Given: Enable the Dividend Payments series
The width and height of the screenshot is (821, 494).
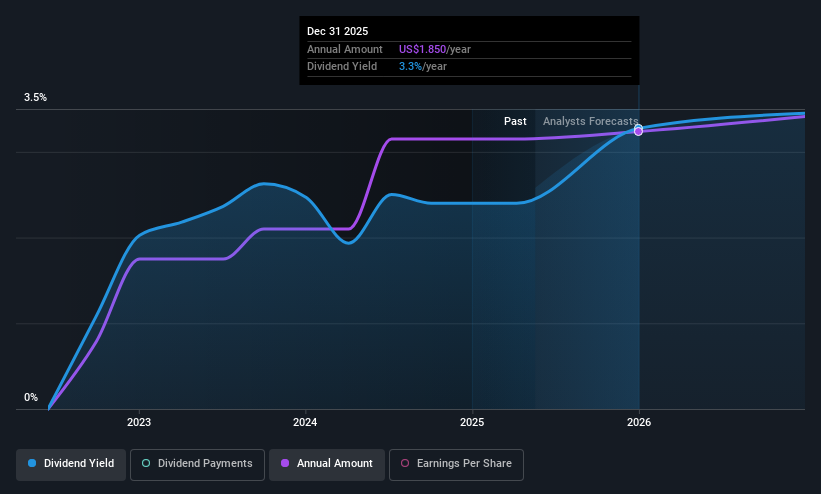Looking at the screenshot, I should (x=197, y=464).
